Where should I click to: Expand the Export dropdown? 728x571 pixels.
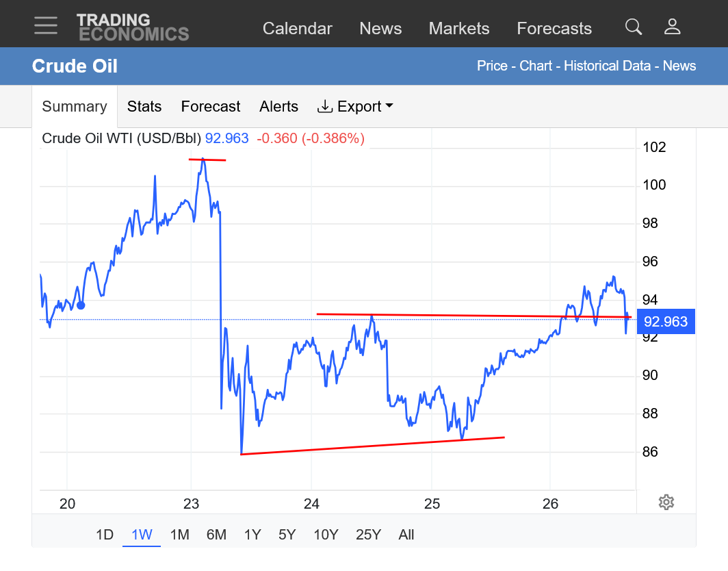click(x=355, y=107)
